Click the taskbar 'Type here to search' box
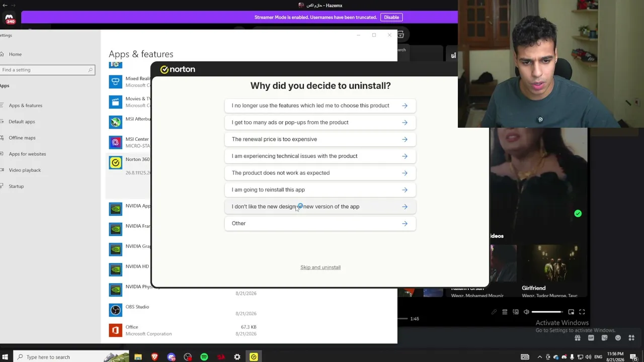The image size is (644, 362). pyautogui.click(x=71, y=357)
